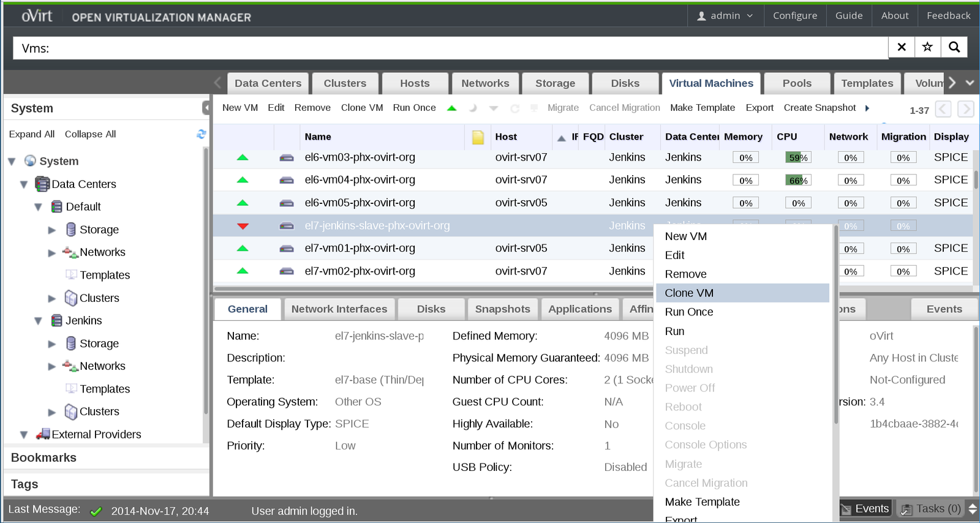Go to next page of VM list

coord(966,109)
